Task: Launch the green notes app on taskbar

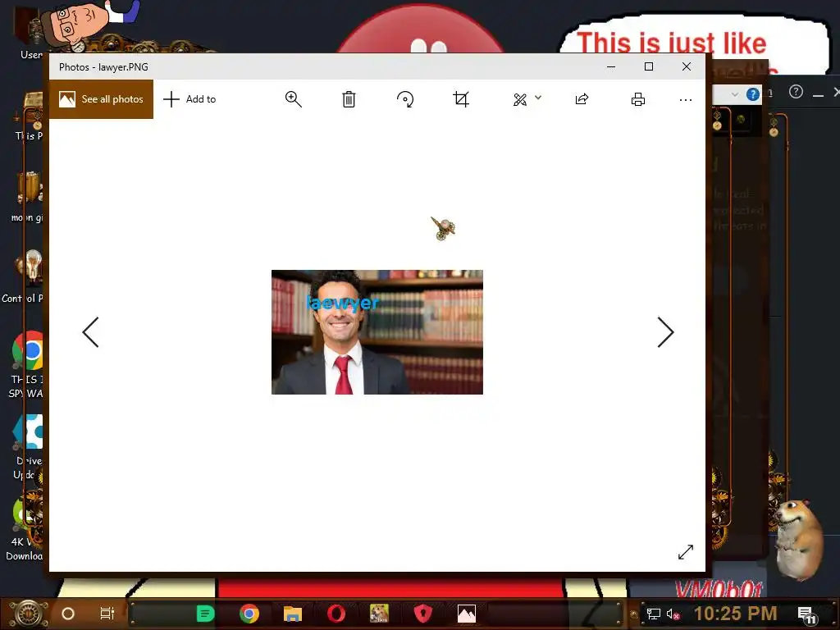Action: coord(205,614)
